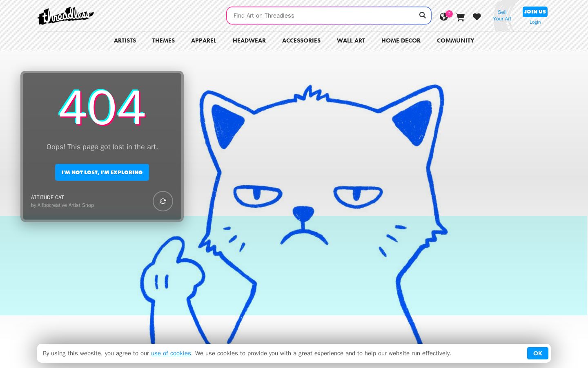Click the search magnifier icon
Image resolution: width=588 pixels, height=368 pixels.
click(x=423, y=16)
